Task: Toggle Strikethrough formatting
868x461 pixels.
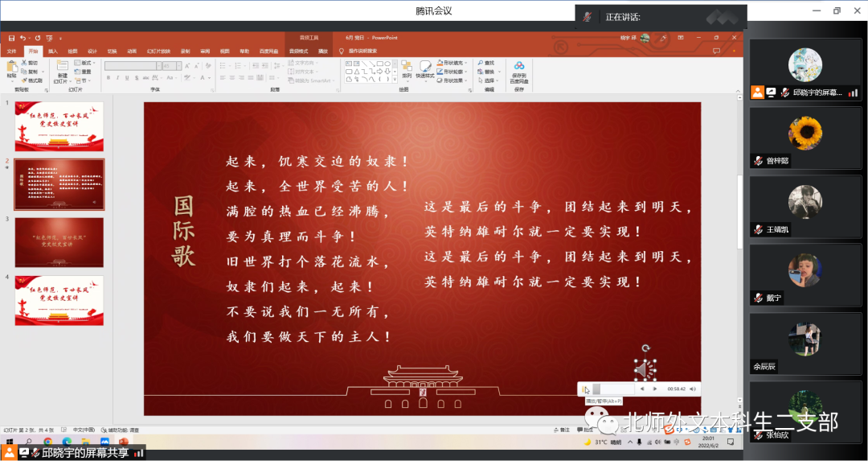Action: 146,78
